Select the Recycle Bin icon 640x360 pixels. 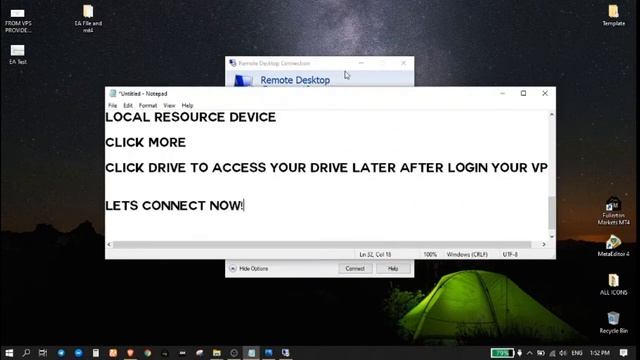[613, 322]
